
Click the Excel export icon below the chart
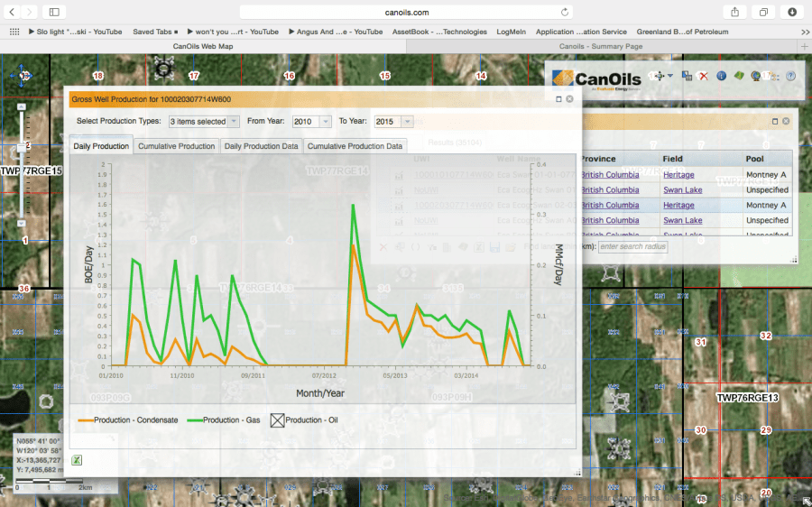point(77,460)
